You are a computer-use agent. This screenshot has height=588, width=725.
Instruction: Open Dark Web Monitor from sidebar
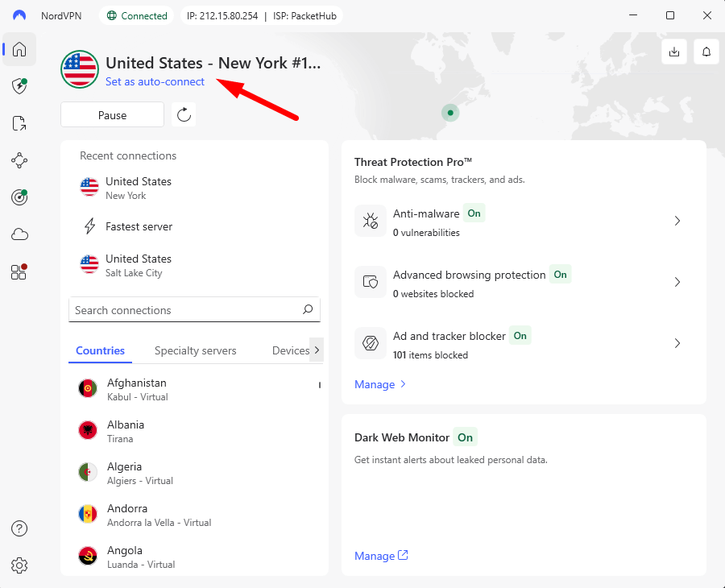(19, 197)
